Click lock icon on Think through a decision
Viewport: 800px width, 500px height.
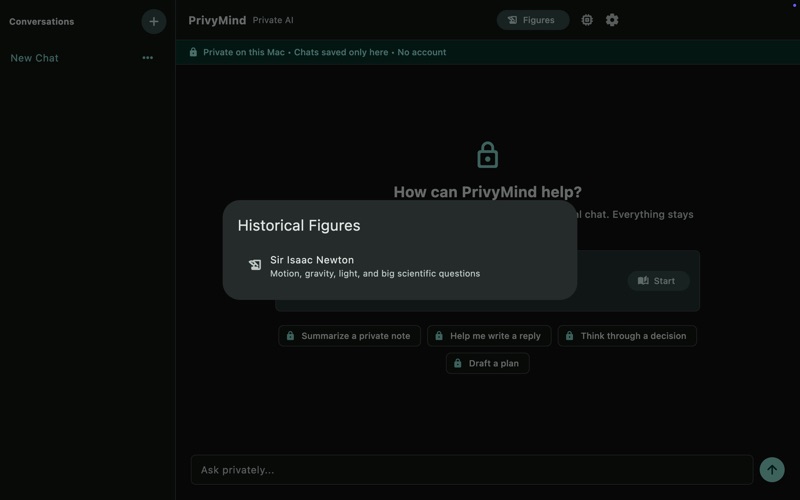coord(569,336)
